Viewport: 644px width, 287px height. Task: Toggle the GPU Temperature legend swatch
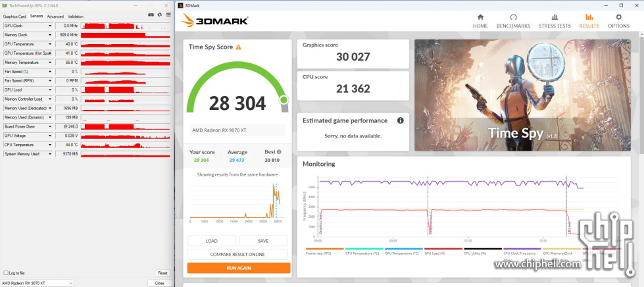pos(403,249)
